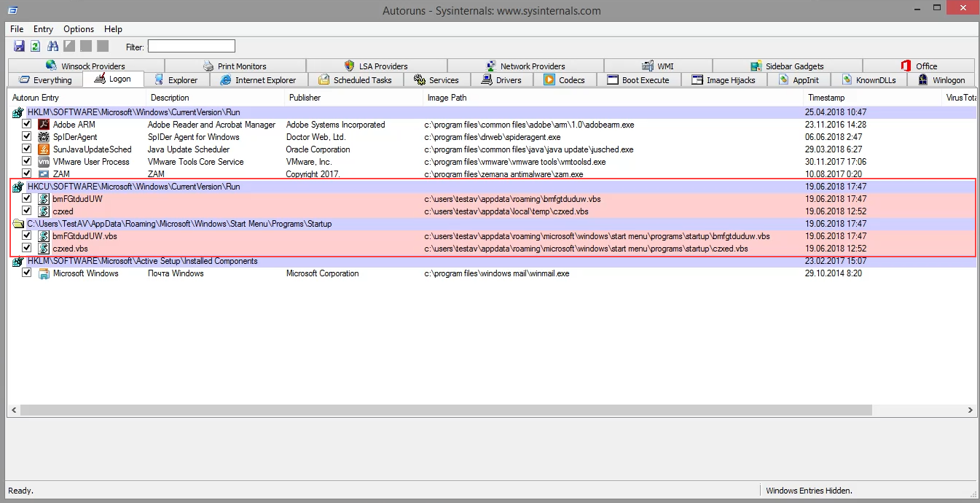The image size is (980, 503).
Task: Switch to the Services tab
Action: (x=436, y=80)
